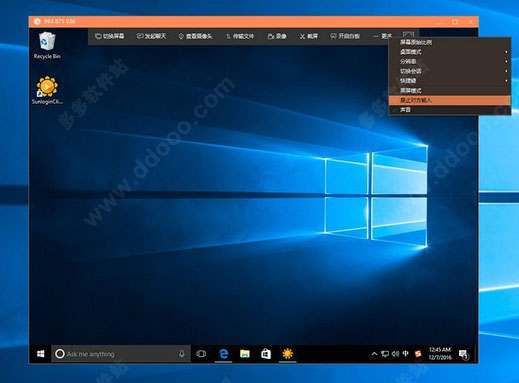Open the volume control in the tray
Image resolution: width=519 pixels, height=383 pixels.
(395, 354)
